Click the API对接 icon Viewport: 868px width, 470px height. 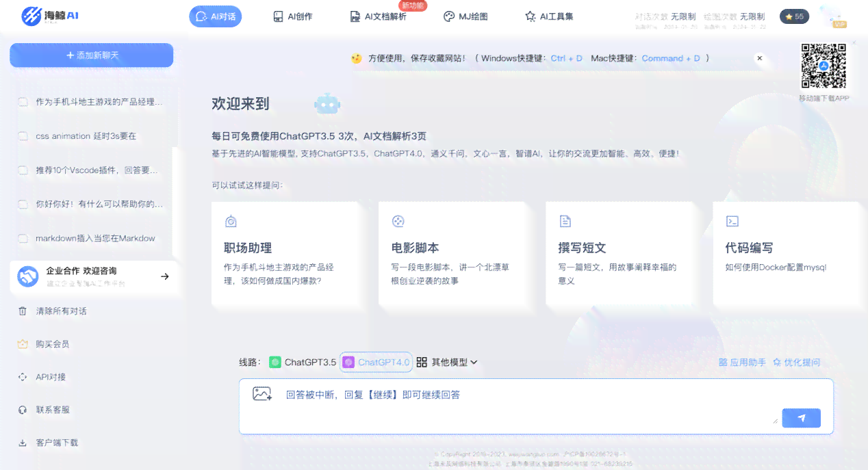pyautogui.click(x=23, y=377)
